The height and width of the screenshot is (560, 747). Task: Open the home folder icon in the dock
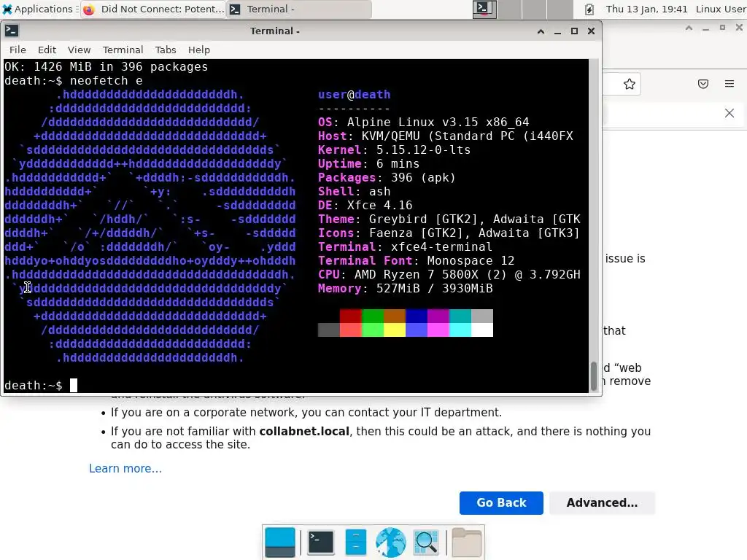[x=466, y=542]
